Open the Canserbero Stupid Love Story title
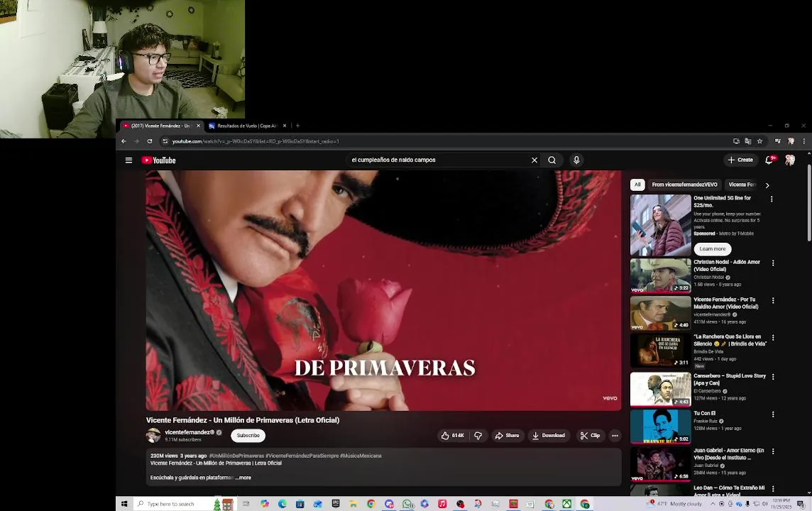Screen dimensions: 812x511 point(730,380)
